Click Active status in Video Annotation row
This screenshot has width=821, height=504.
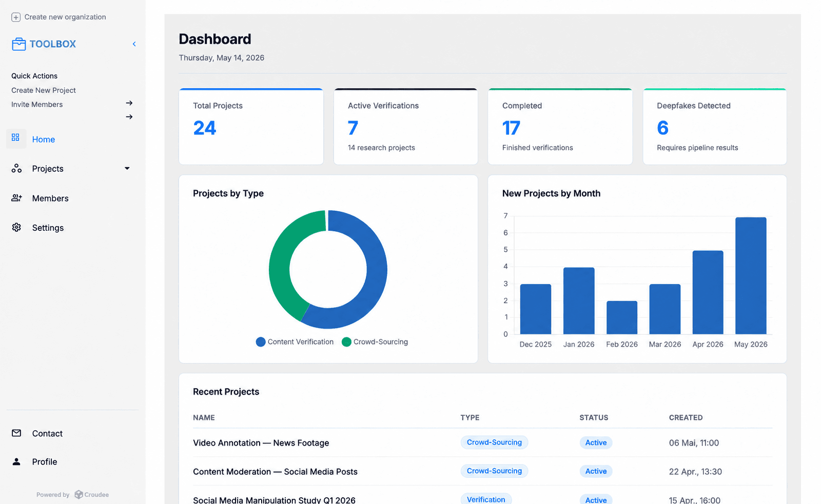596,442
